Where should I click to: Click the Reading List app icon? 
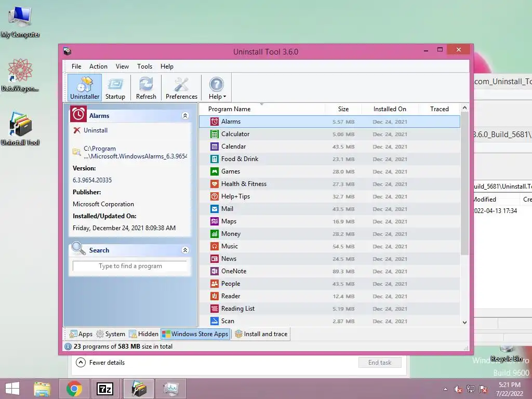coord(215,309)
